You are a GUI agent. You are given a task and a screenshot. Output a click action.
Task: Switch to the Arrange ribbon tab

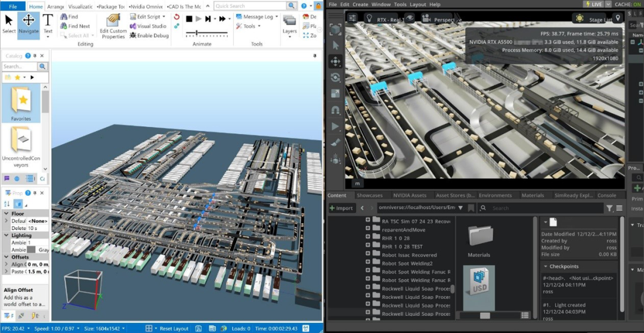point(55,7)
